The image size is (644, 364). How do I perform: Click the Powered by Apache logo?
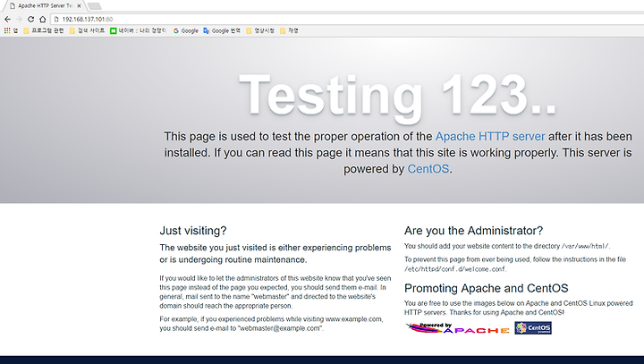click(458, 328)
